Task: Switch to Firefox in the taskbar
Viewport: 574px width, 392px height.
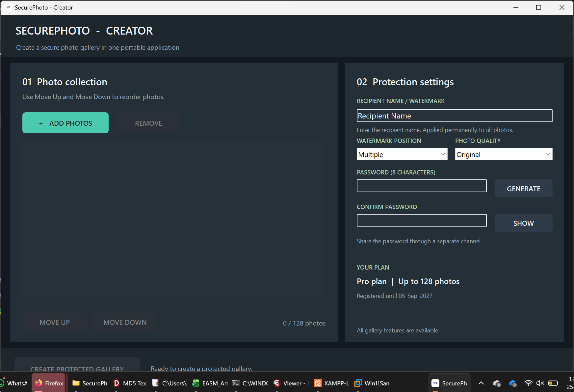Action: pyautogui.click(x=49, y=383)
